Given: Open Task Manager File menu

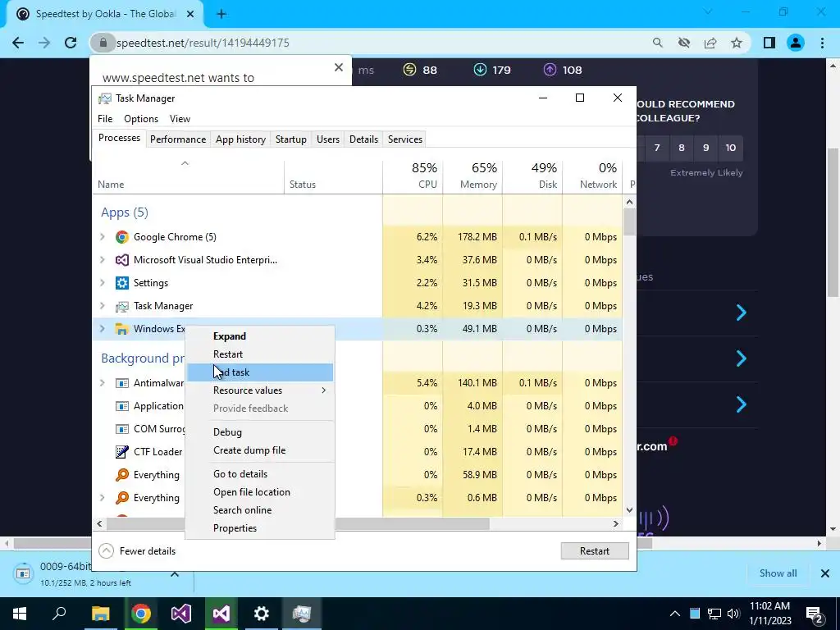Looking at the screenshot, I should coord(105,119).
